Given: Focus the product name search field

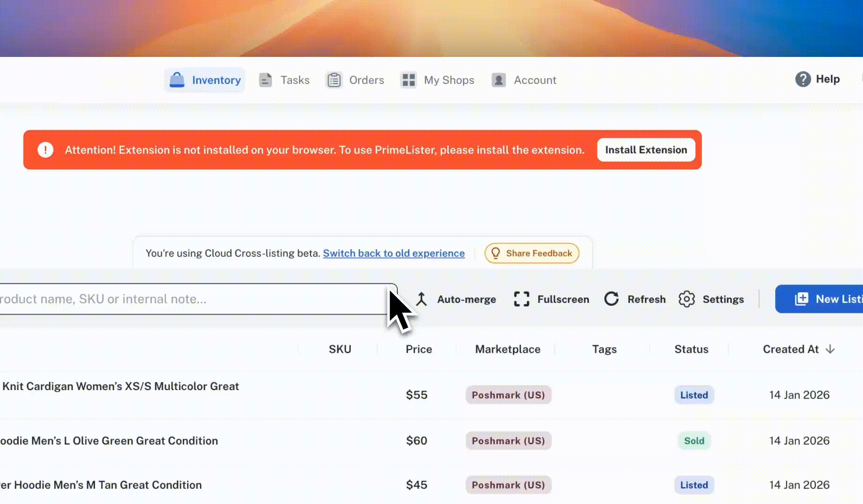Looking at the screenshot, I should 187,299.
